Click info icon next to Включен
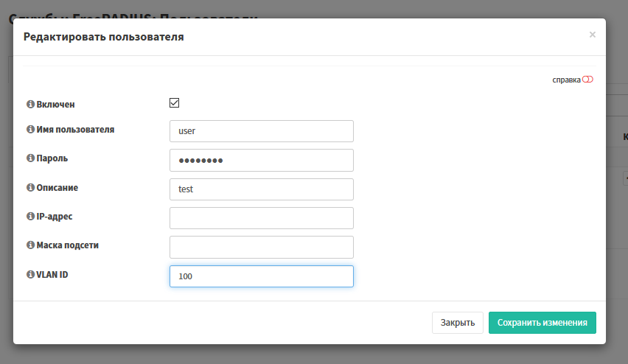This screenshot has width=628, height=364. pyautogui.click(x=31, y=105)
